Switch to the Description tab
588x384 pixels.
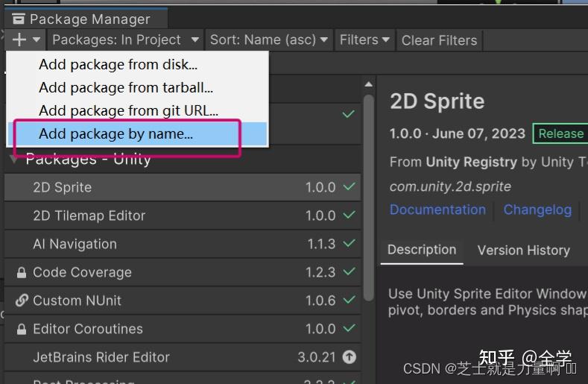tap(422, 250)
